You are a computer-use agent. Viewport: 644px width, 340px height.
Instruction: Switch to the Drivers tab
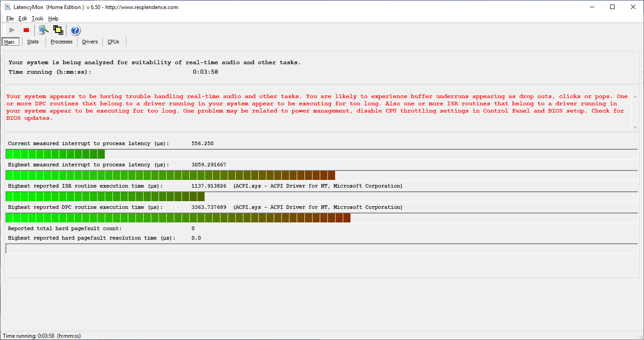[90, 42]
